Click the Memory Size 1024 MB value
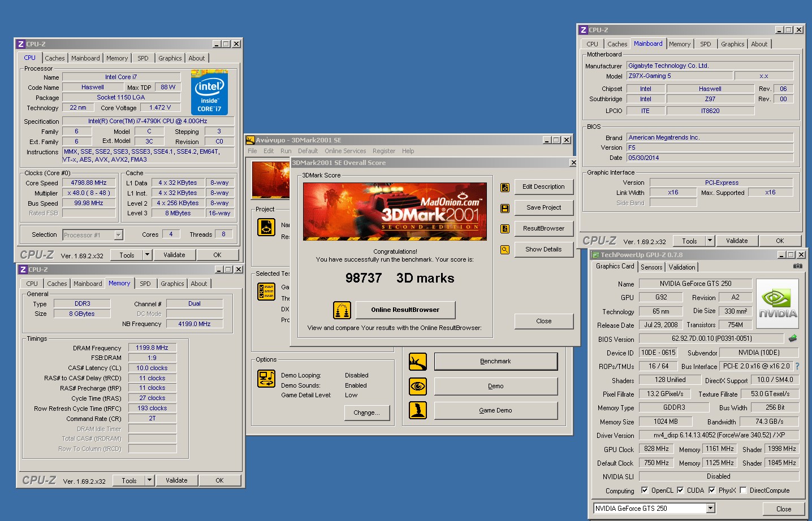 [x=666, y=422]
